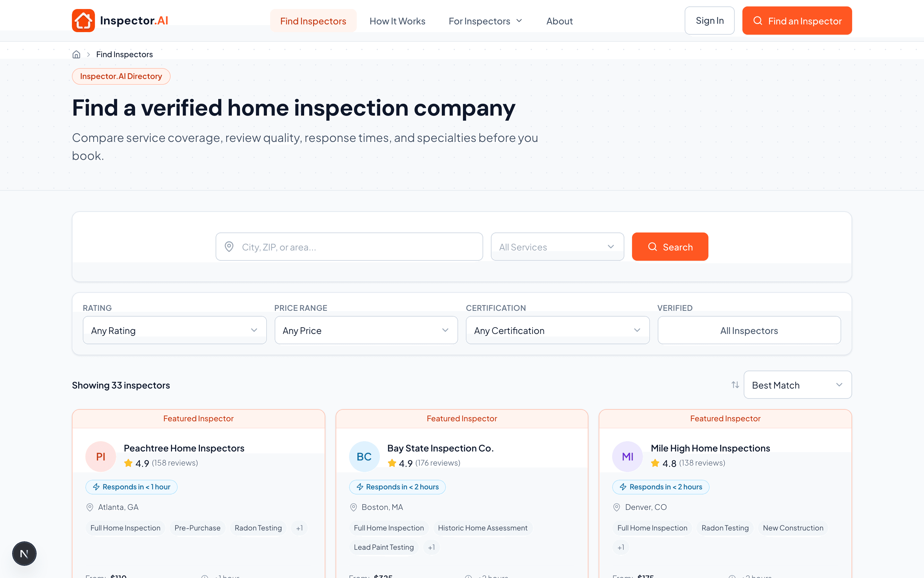Image resolution: width=924 pixels, height=578 pixels.
Task: Click Mile High's Radon Testing tag
Action: pyautogui.click(x=725, y=528)
